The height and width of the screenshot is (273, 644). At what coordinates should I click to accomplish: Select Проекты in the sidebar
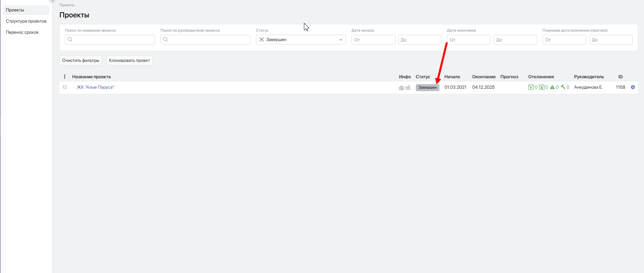pyautogui.click(x=26, y=10)
